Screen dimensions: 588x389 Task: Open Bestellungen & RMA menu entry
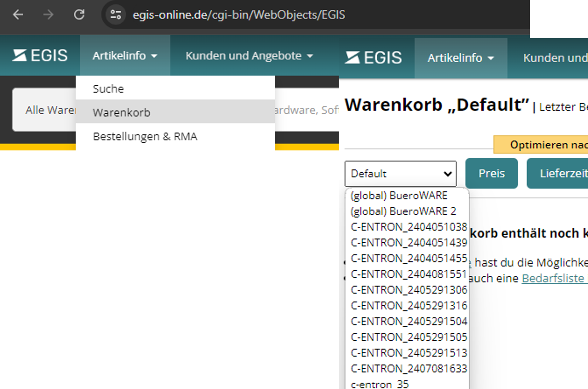(x=145, y=136)
